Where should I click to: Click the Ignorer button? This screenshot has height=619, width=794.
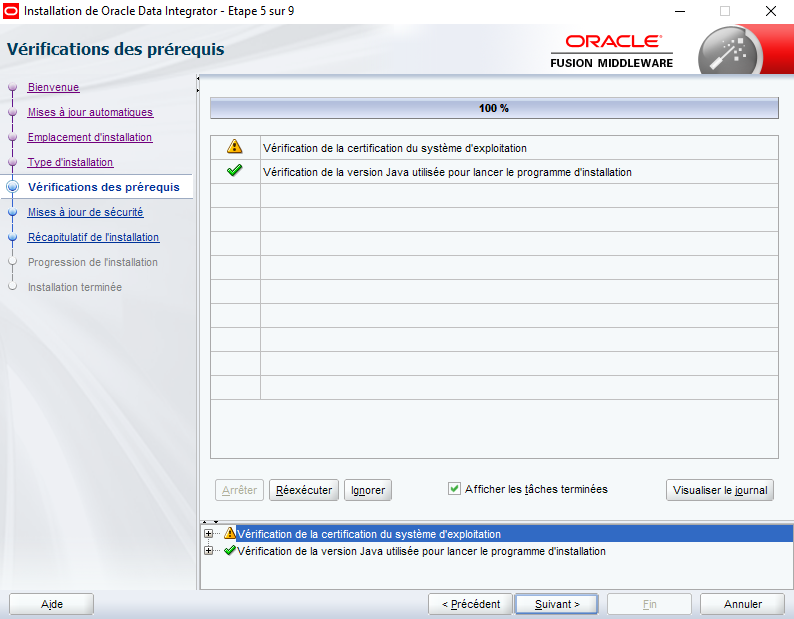coord(368,490)
